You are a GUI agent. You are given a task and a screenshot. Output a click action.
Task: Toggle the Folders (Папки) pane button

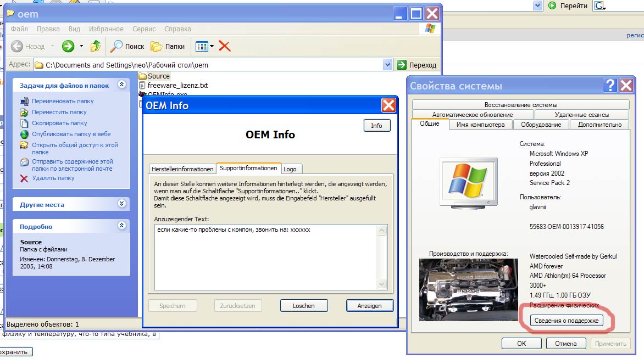coord(168,46)
